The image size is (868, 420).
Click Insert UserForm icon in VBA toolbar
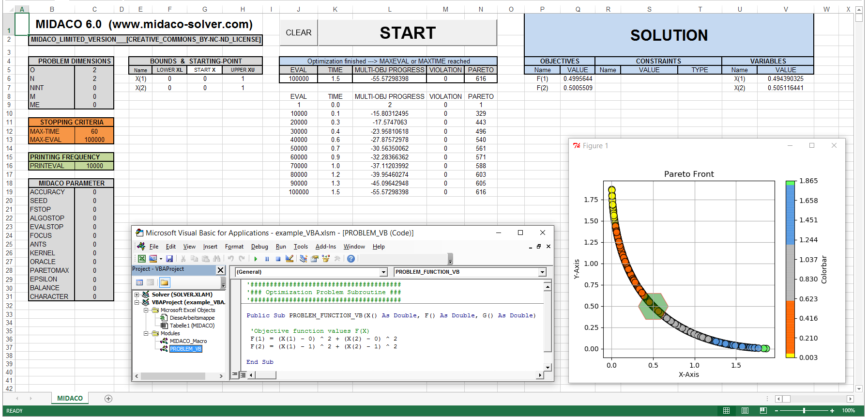pyautogui.click(x=153, y=259)
